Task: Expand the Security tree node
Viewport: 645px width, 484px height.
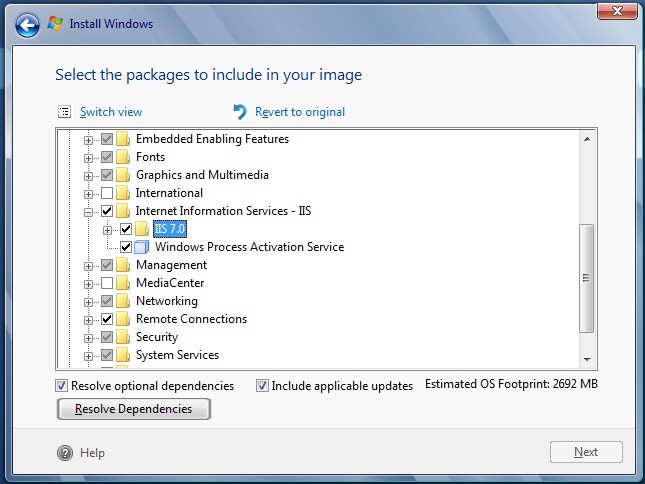Action: pyautogui.click(x=88, y=338)
